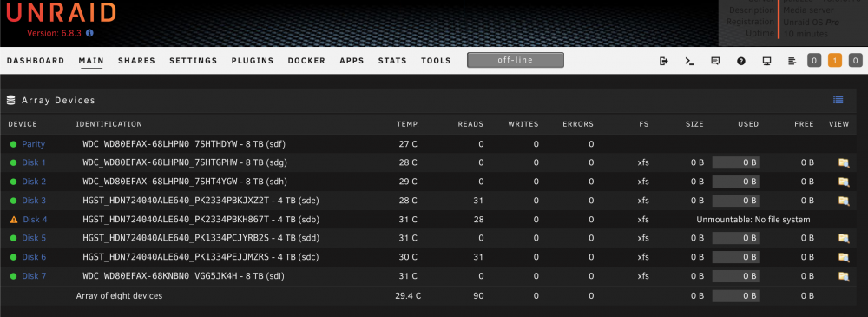Click the Parity green status indicator

coord(13,144)
